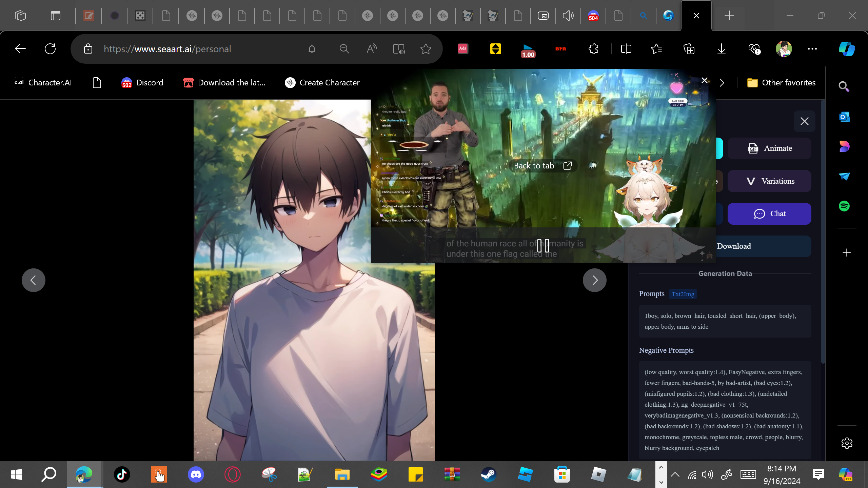View site information lock icon
868x488 pixels.
(x=88, y=49)
